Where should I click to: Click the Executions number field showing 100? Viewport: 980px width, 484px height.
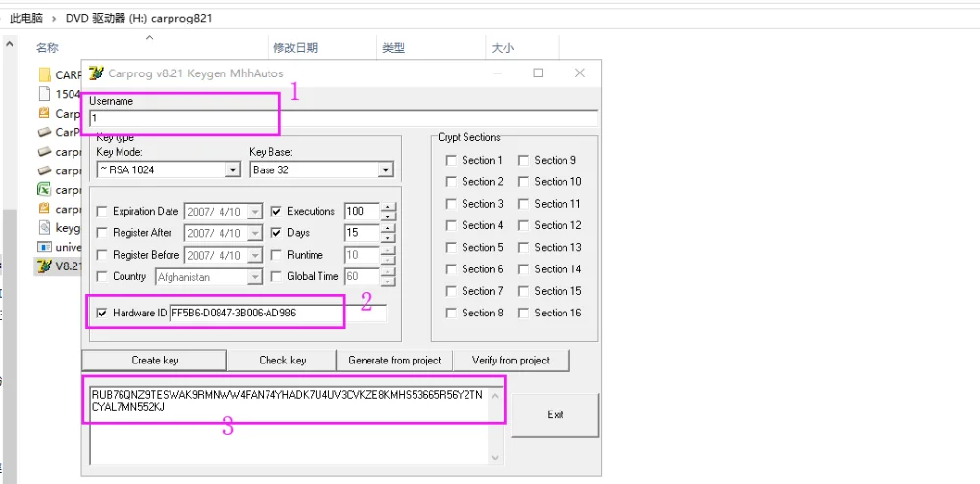pyautogui.click(x=362, y=211)
